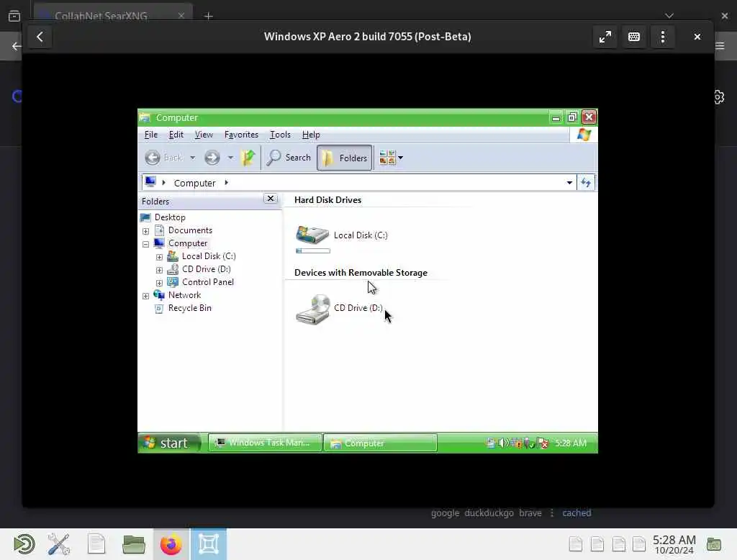This screenshot has width=737, height=560.
Task: Click the red X security tray icon
Action: 543,443
